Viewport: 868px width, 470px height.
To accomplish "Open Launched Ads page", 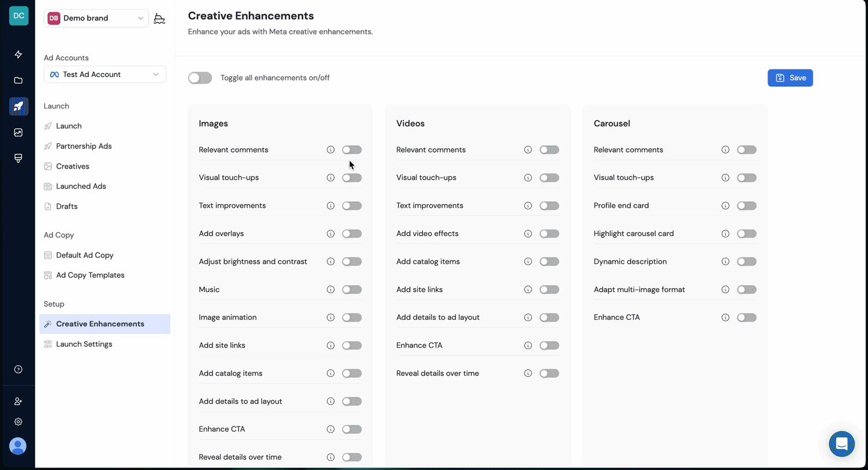I will coord(81,186).
